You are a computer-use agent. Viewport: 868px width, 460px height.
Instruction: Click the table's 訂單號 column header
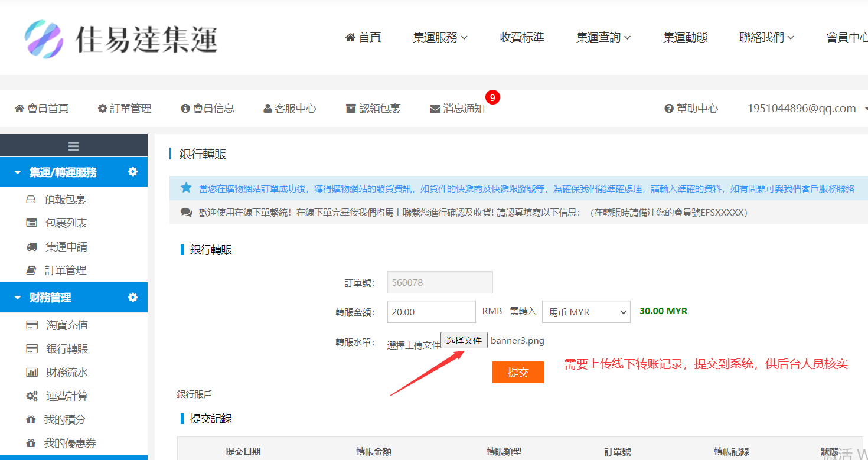point(618,452)
